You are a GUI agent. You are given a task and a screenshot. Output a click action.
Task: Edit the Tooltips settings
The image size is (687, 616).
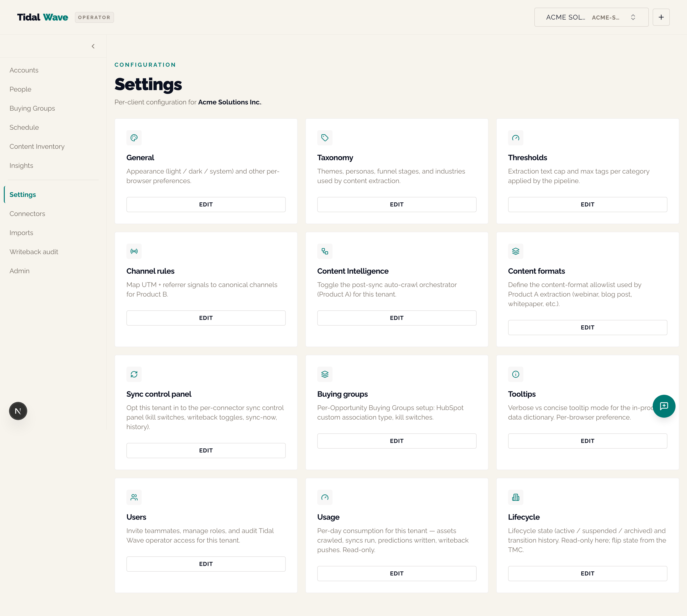pos(588,441)
